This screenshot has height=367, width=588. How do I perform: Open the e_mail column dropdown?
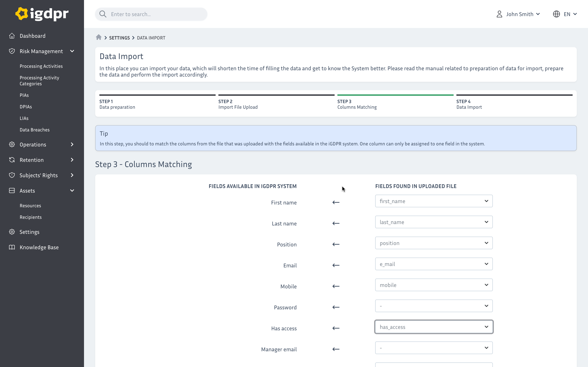click(434, 264)
